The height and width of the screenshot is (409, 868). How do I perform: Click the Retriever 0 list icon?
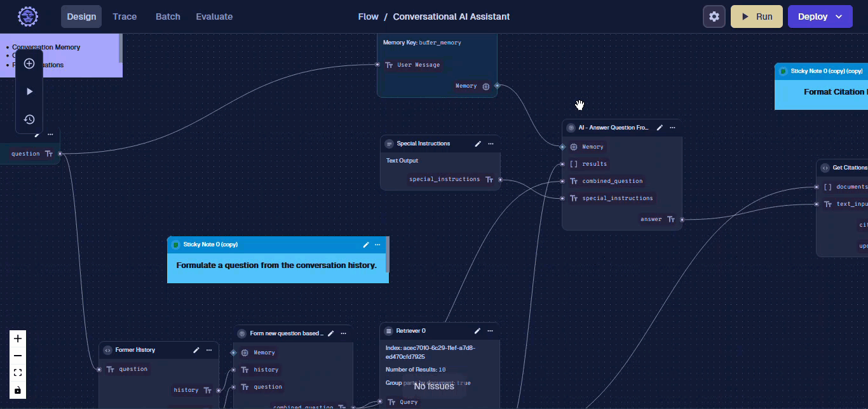[388, 331]
